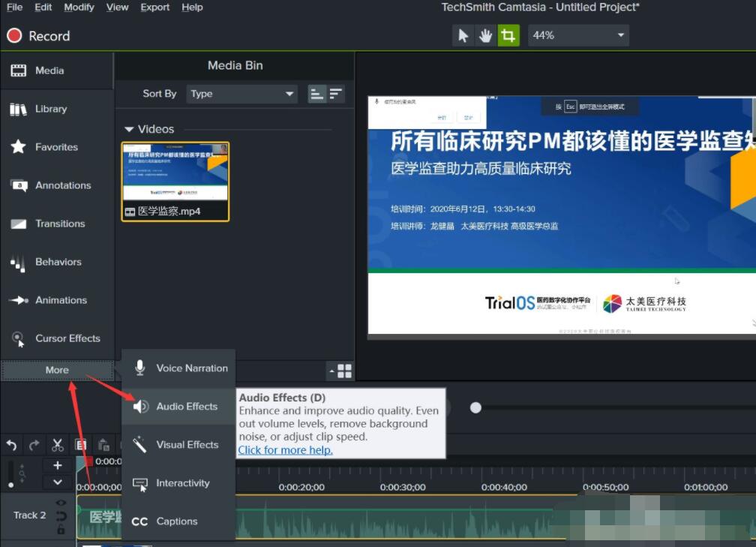Image resolution: width=756 pixels, height=547 pixels.
Task: Open the Voice Narration panel
Action: [x=191, y=368]
